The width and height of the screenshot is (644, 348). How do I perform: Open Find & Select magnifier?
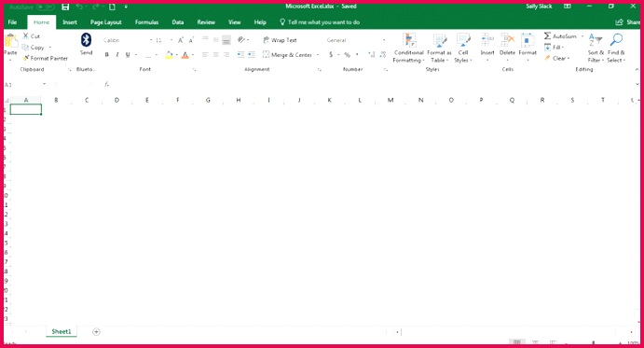(x=616, y=49)
